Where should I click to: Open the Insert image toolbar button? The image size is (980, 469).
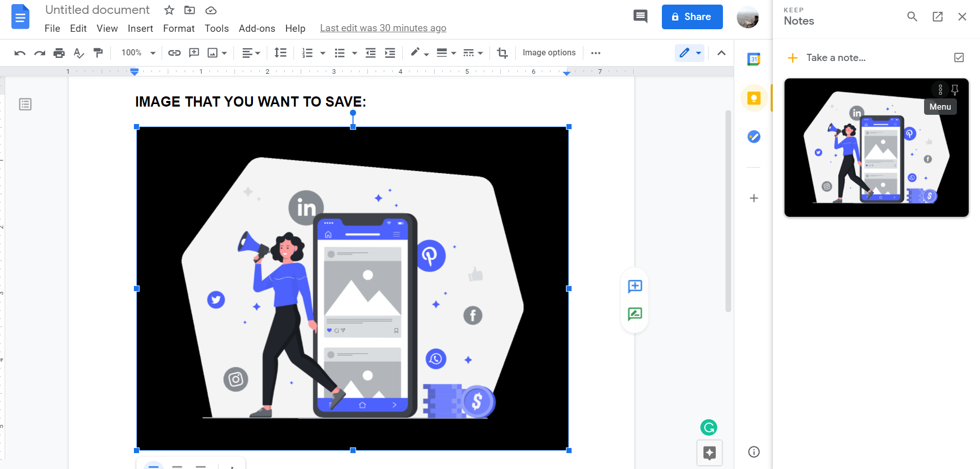coord(212,53)
